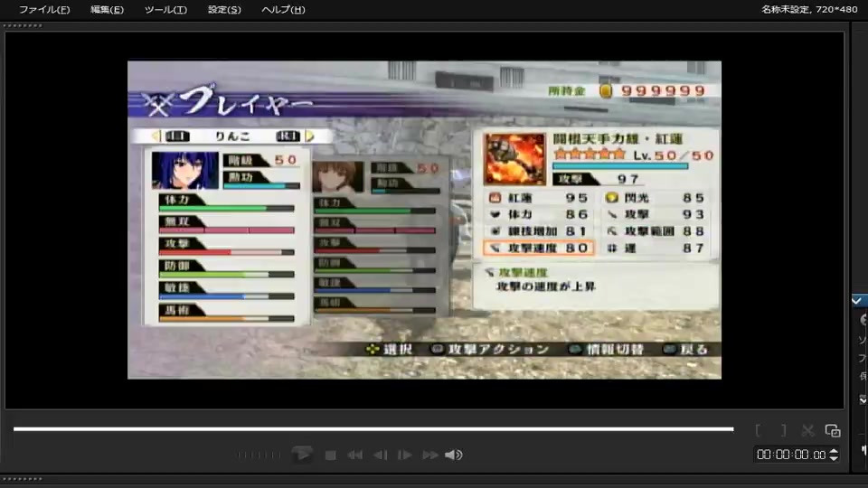Click the 名称未設定, 720*480 project info text
The width and height of the screenshot is (868, 488).
808,9
